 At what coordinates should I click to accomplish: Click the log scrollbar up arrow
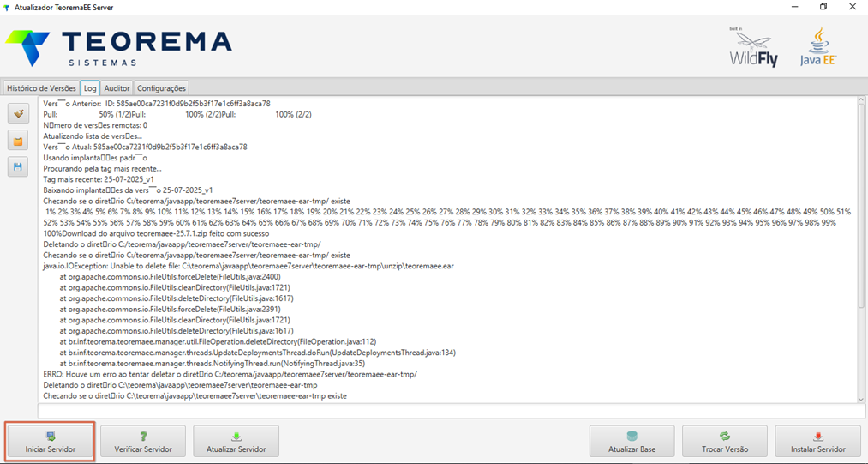point(861,101)
